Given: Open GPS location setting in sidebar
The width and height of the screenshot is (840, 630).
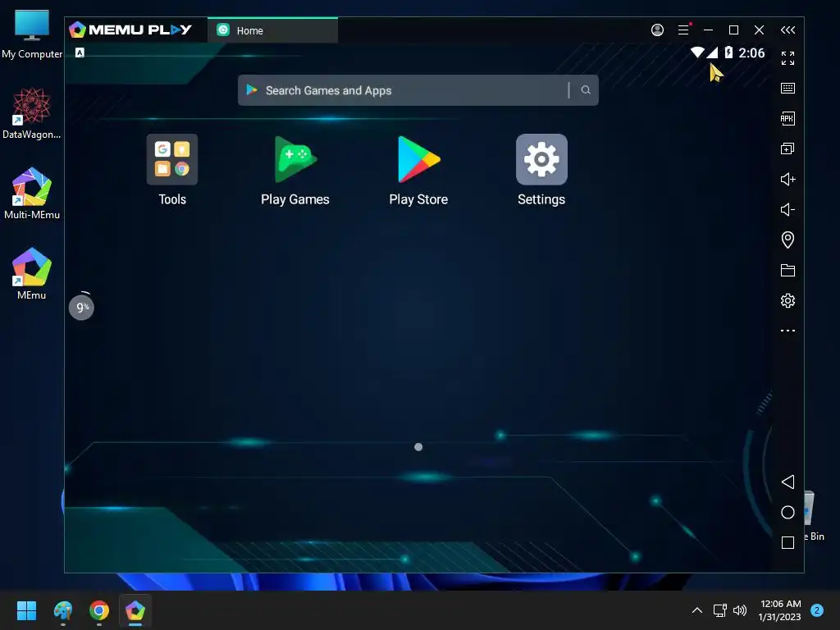Looking at the screenshot, I should [x=787, y=240].
